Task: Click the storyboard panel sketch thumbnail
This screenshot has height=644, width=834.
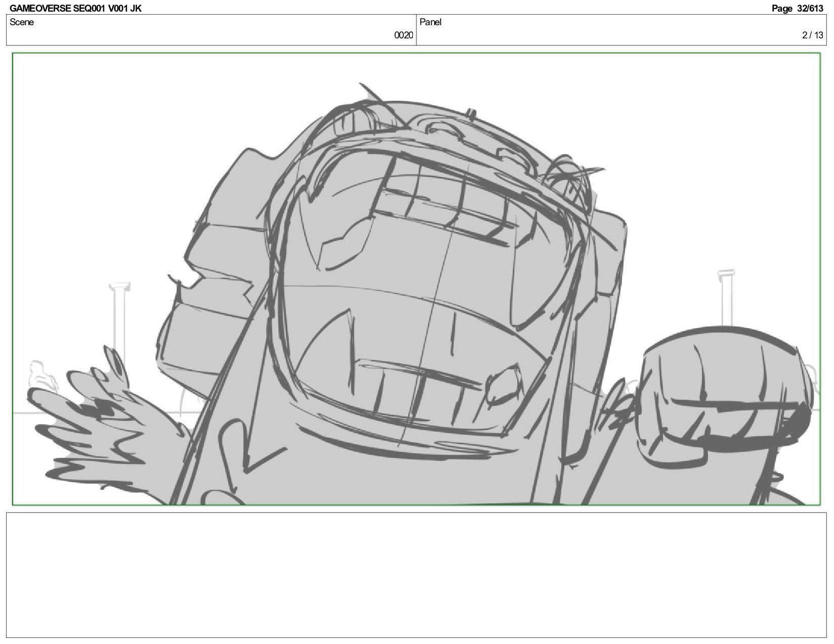Action: 416,279
